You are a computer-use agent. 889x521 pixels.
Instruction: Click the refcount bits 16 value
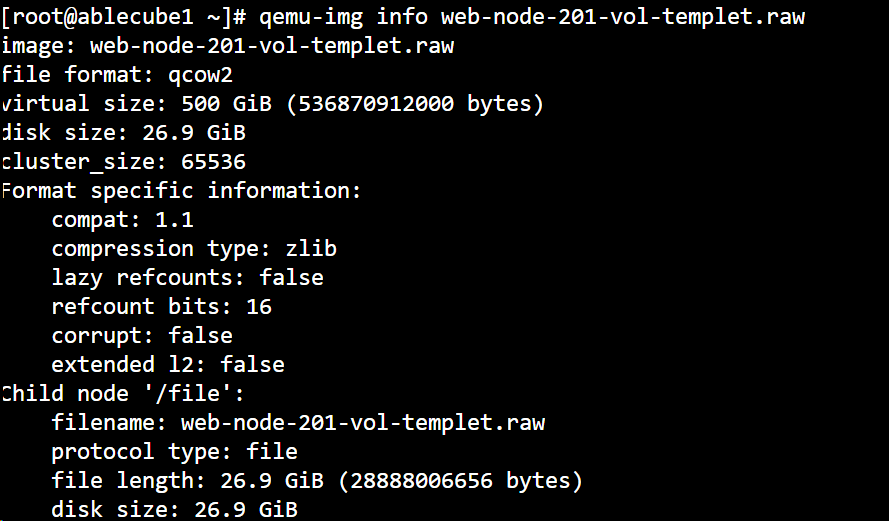coord(259,306)
